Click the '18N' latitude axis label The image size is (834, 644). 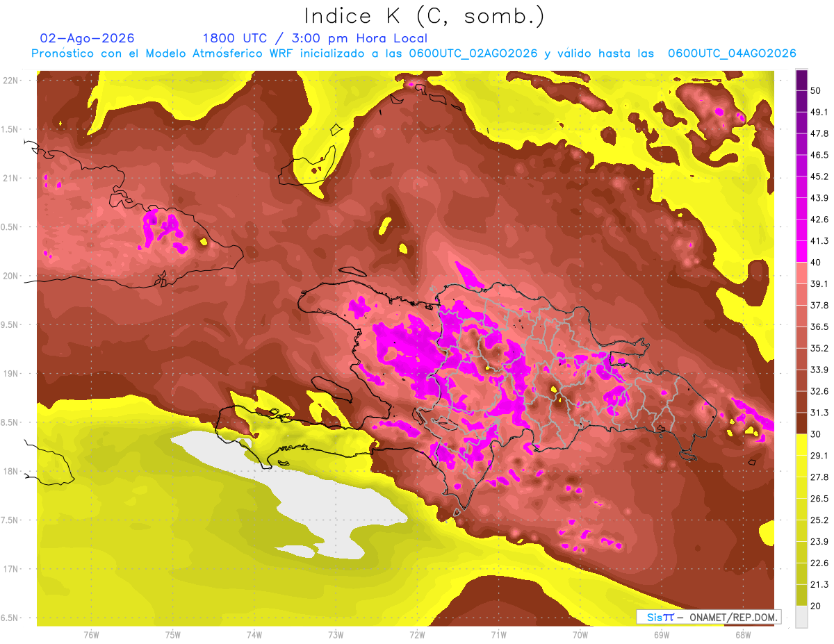[x=11, y=471]
